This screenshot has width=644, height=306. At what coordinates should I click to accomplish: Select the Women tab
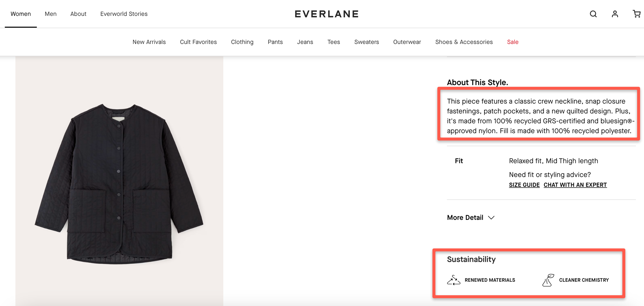[21, 14]
